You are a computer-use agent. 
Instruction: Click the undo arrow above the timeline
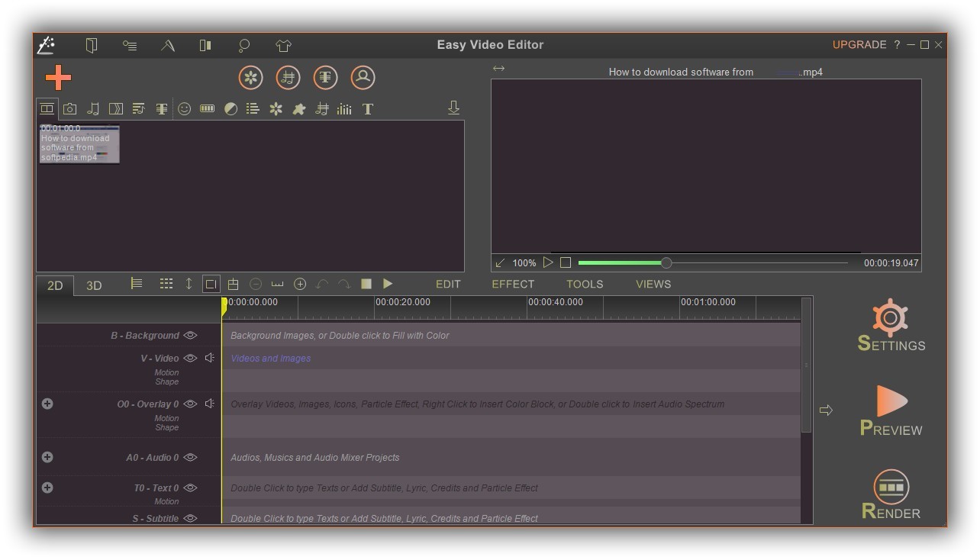coord(321,283)
